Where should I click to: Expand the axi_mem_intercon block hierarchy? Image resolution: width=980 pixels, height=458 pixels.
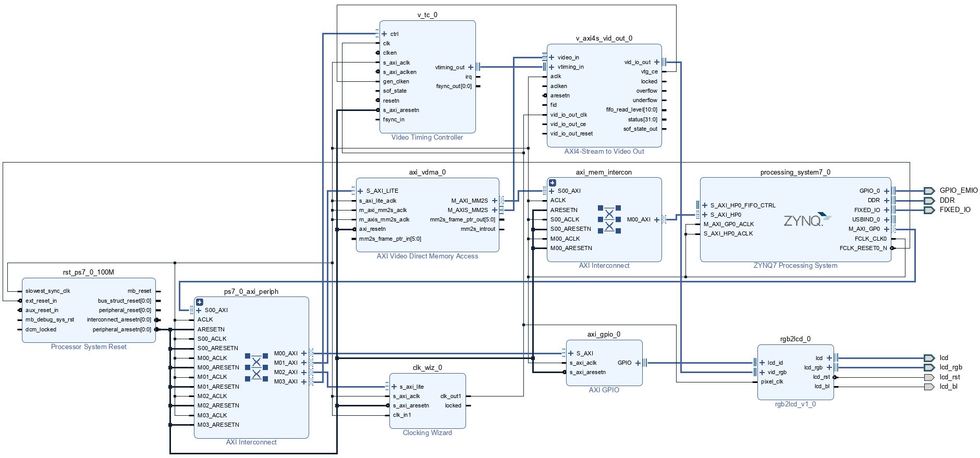(x=553, y=183)
